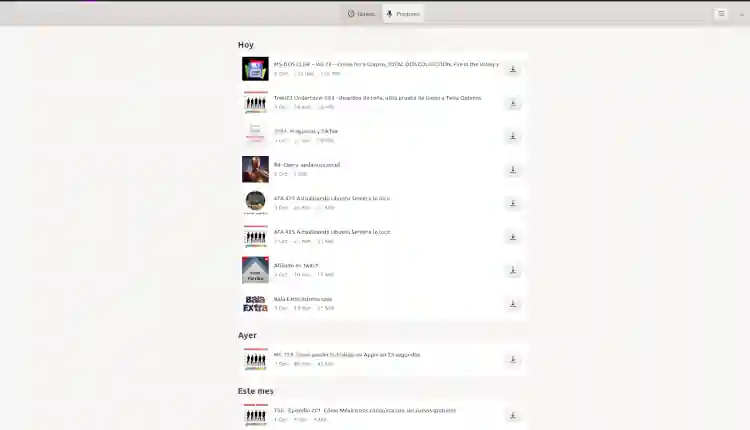The image size is (750, 430).
Task: Open the Undercover 553 episode title
Action: point(377,98)
